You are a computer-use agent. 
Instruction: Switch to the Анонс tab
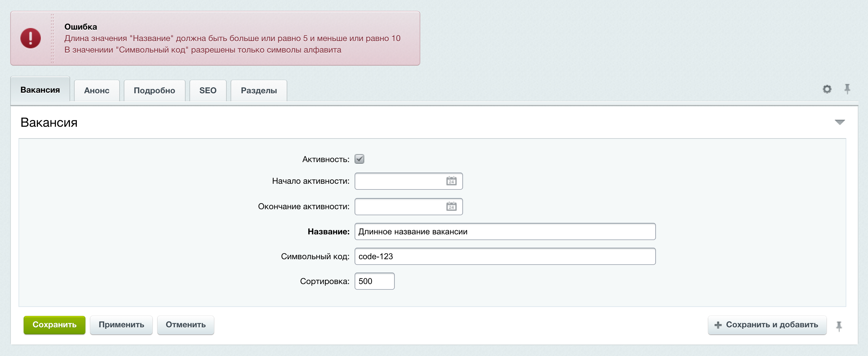97,90
